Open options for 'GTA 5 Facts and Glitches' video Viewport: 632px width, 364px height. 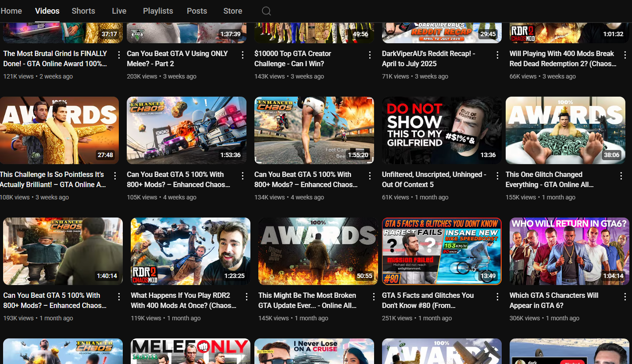497,296
